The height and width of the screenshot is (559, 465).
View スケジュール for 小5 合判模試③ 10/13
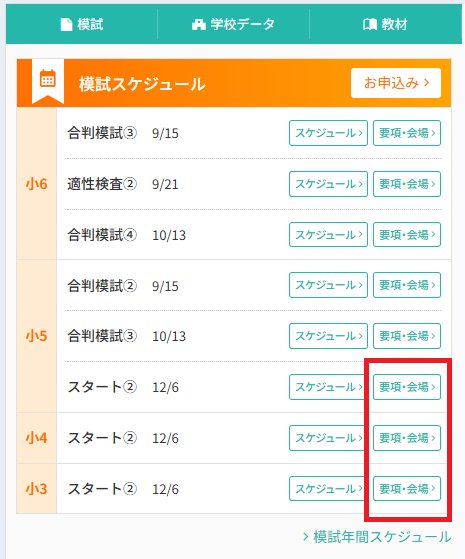328,336
